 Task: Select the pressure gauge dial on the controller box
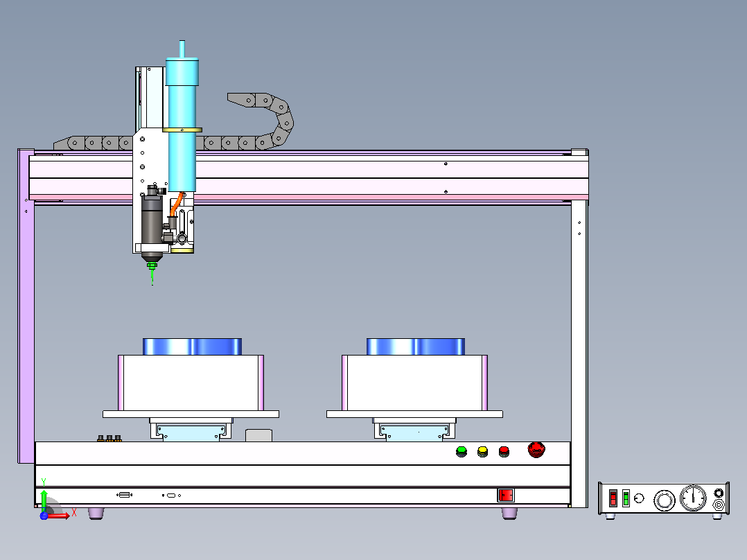pos(693,498)
